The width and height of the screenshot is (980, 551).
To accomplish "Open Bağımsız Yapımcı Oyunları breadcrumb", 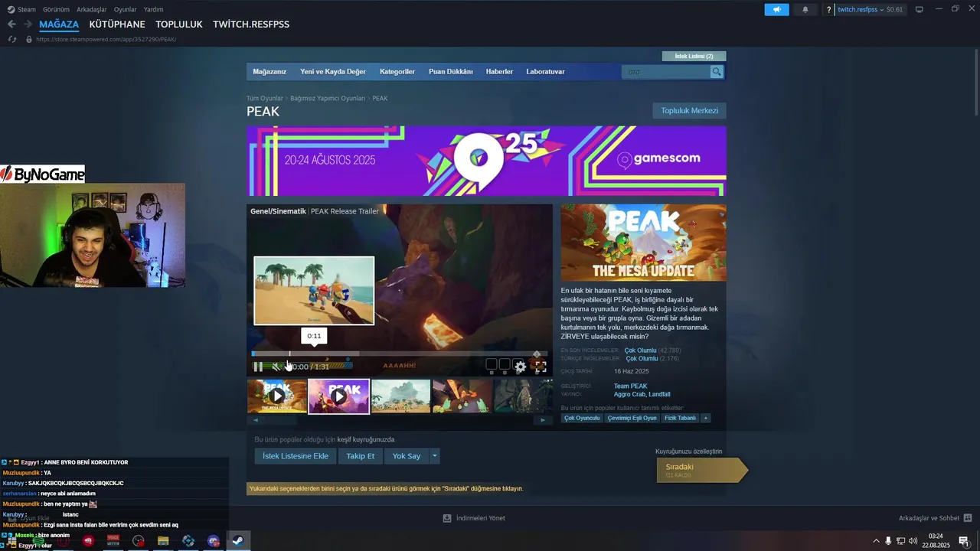I will pos(328,99).
